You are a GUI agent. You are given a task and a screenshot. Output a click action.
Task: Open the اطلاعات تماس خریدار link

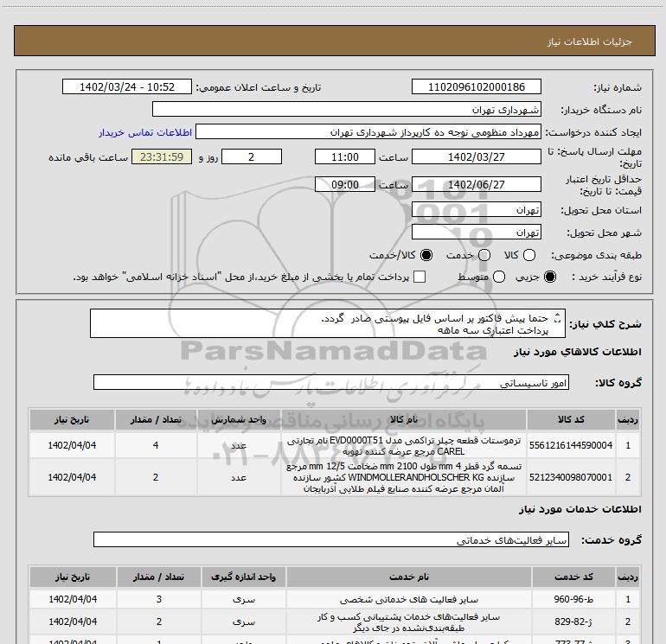point(145,132)
